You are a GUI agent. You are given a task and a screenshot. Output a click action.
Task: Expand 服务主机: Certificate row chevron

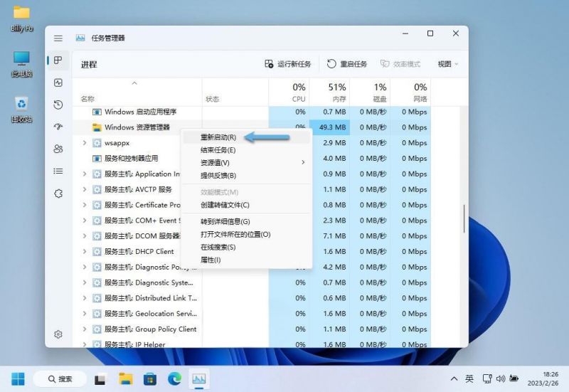pos(84,205)
